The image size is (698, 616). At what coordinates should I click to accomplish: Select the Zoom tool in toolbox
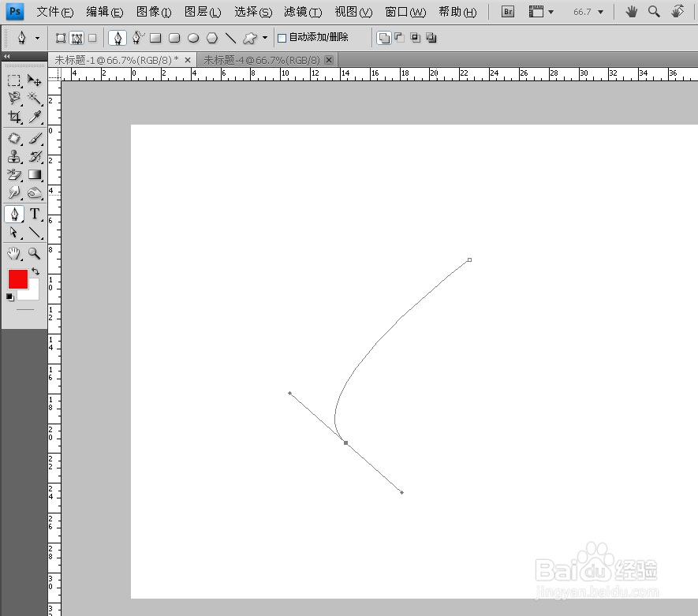(34, 254)
